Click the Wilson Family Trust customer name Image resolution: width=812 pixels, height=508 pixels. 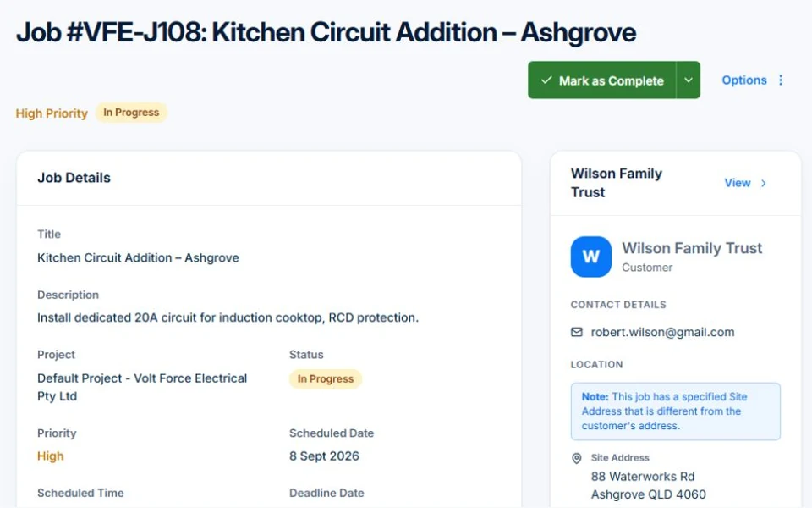pyautogui.click(x=692, y=248)
